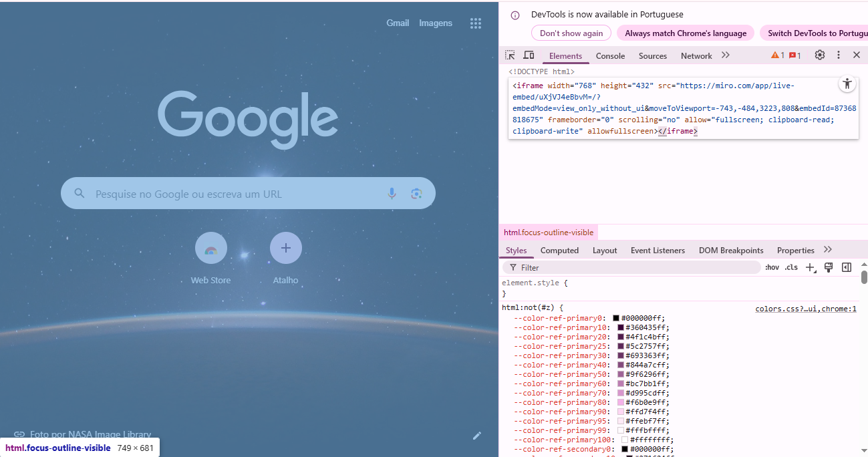This screenshot has width=868, height=457.
Task: Click the new style rule plus icon
Action: click(810, 267)
